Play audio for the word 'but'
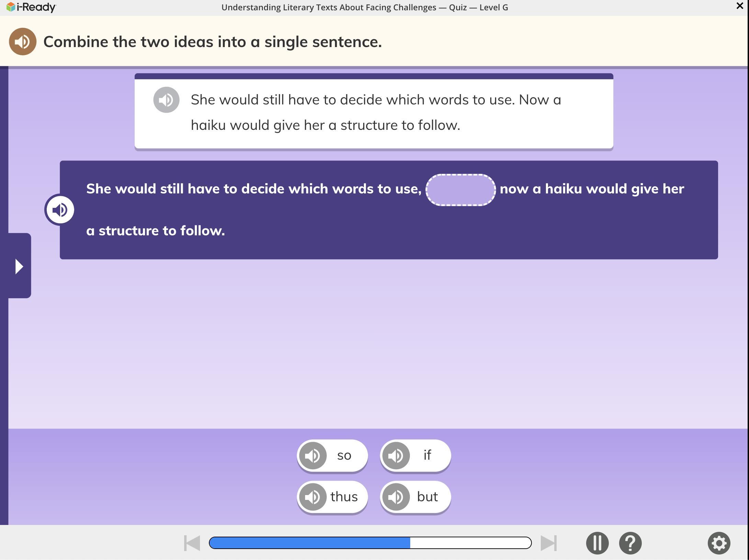The width and height of the screenshot is (749, 560). 396,497
